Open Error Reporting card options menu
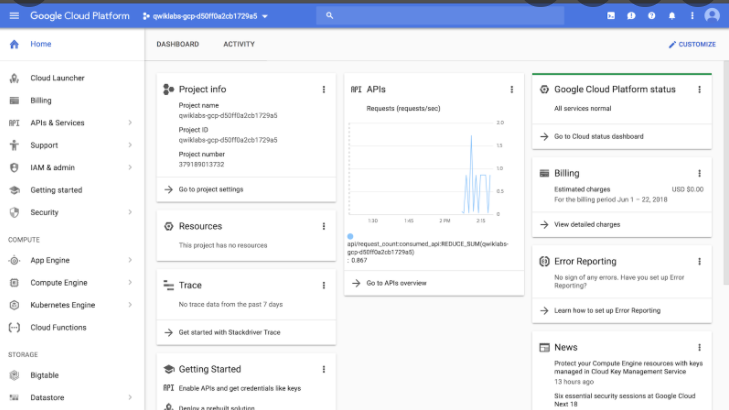Viewport: 729px width, 410px height. tap(699, 261)
